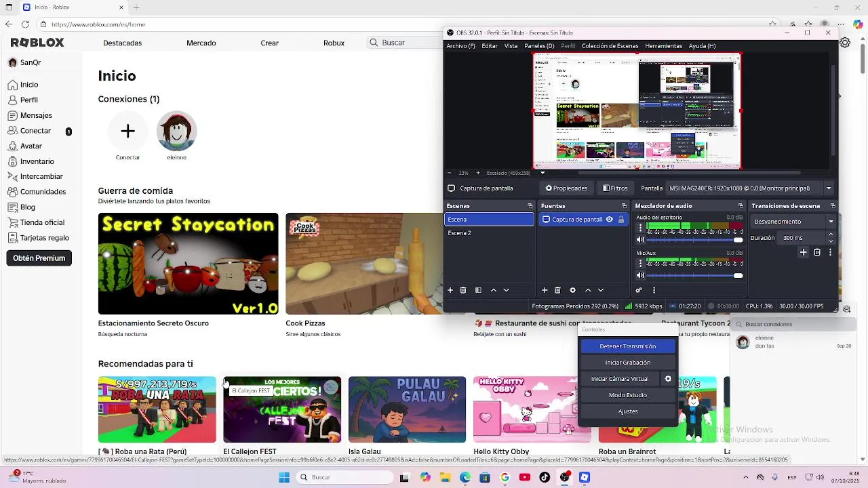Remove the selected source with the Fuentes trash icon
The width and height of the screenshot is (868, 488).
[x=557, y=290]
